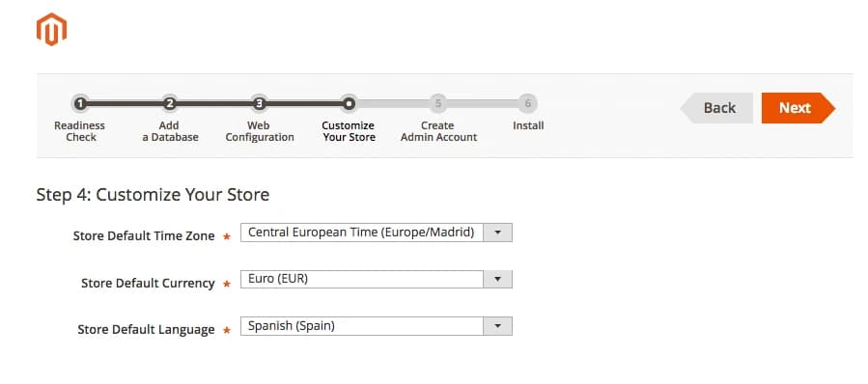Select step 6 Install circle

[x=527, y=103]
